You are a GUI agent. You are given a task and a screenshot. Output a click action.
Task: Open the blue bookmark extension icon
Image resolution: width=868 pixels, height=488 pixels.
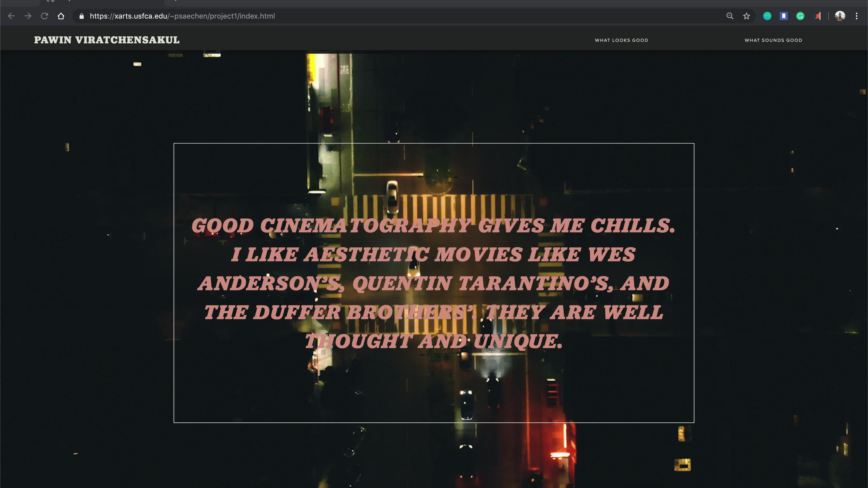click(784, 16)
